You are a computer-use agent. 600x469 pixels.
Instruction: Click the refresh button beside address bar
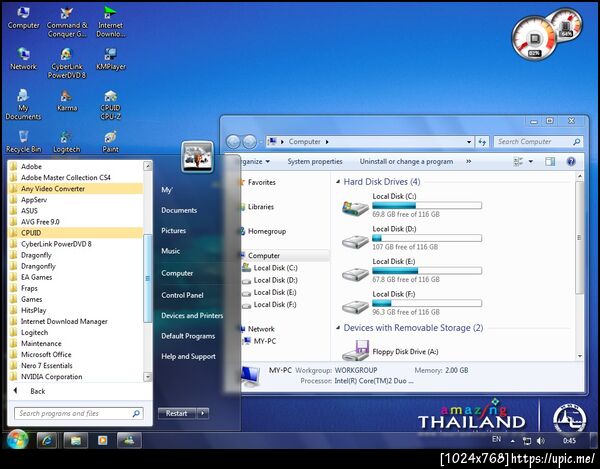point(482,142)
